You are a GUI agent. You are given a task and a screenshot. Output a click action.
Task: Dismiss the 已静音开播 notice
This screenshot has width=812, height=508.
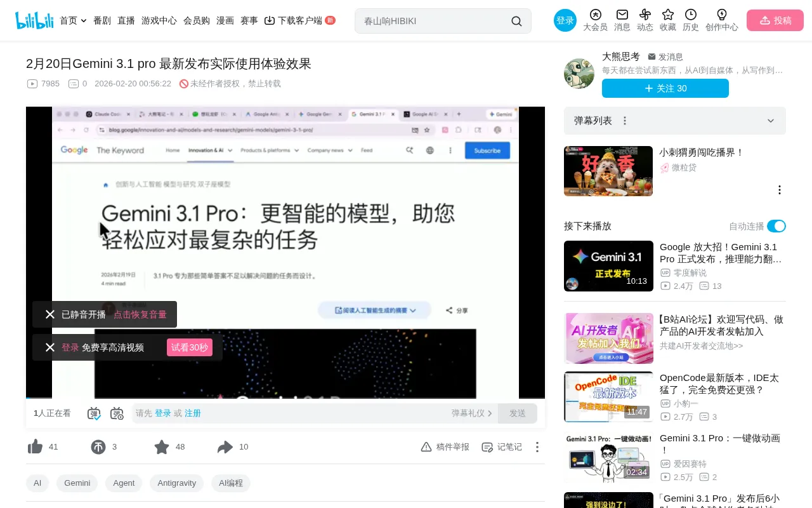50,314
